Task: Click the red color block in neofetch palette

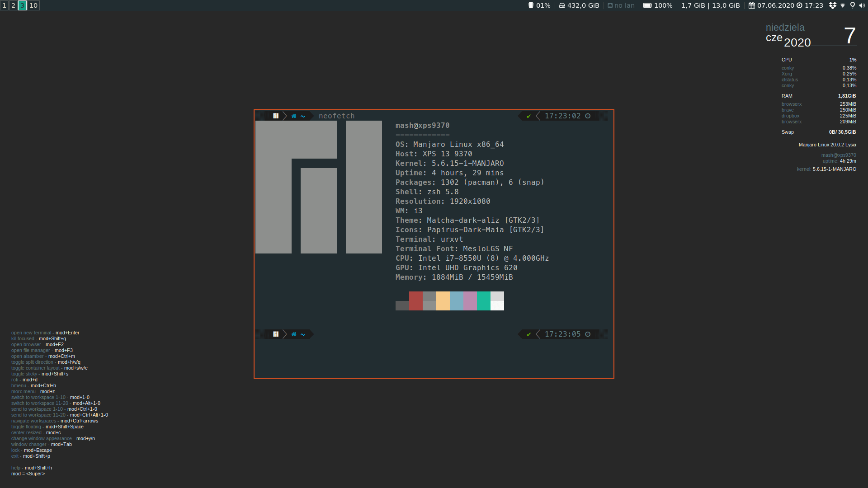Action: coord(416,301)
